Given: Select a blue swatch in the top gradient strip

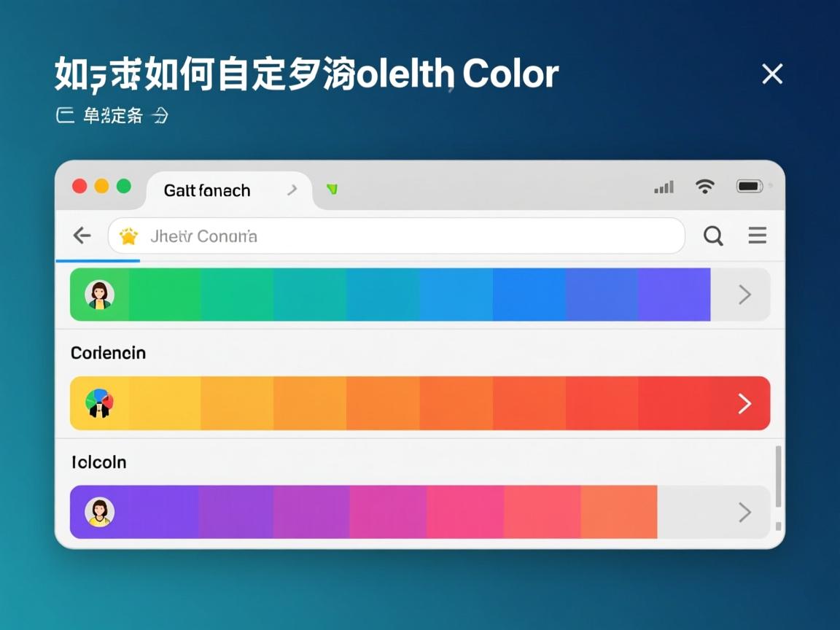Looking at the screenshot, I should (x=529, y=294).
